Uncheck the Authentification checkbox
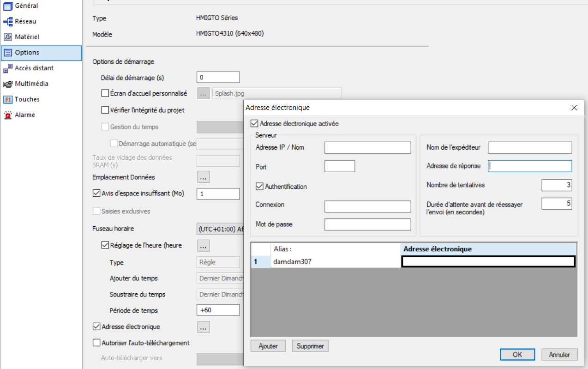This screenshot has height=369, width=588. click(x=259, y=187)
